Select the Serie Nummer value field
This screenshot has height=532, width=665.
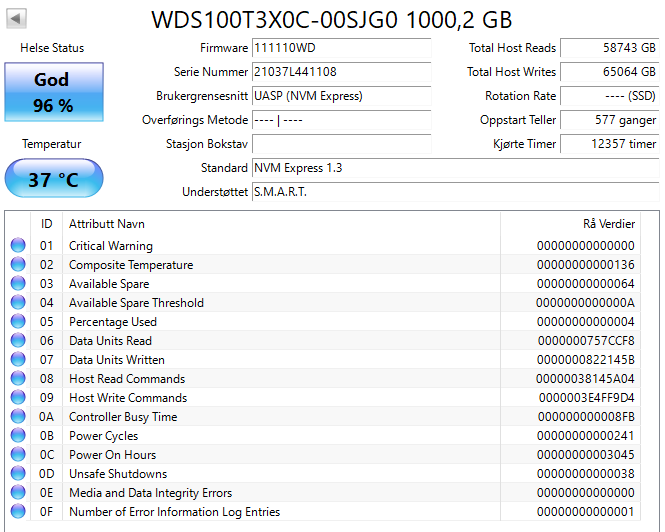pyautogui.click(x=340, y=72)
